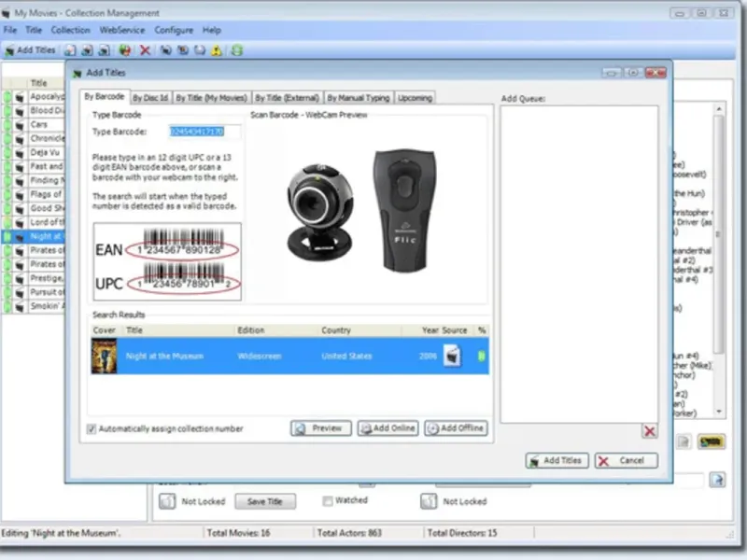Click Add Titles in the main toolbar
The image size is (747, 560).
tap(31, 50)
